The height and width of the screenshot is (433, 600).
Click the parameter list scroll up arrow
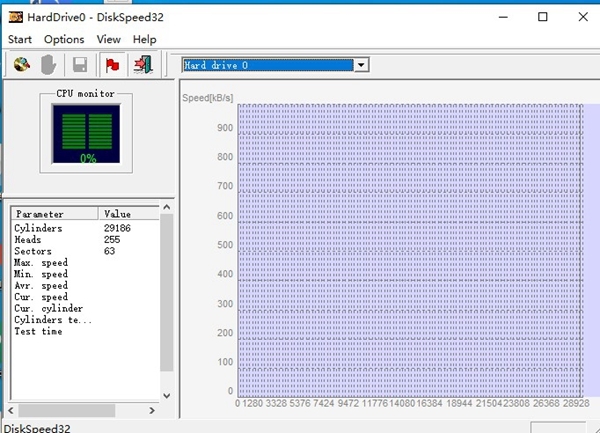pyautogui.click(x=166, y=207)
